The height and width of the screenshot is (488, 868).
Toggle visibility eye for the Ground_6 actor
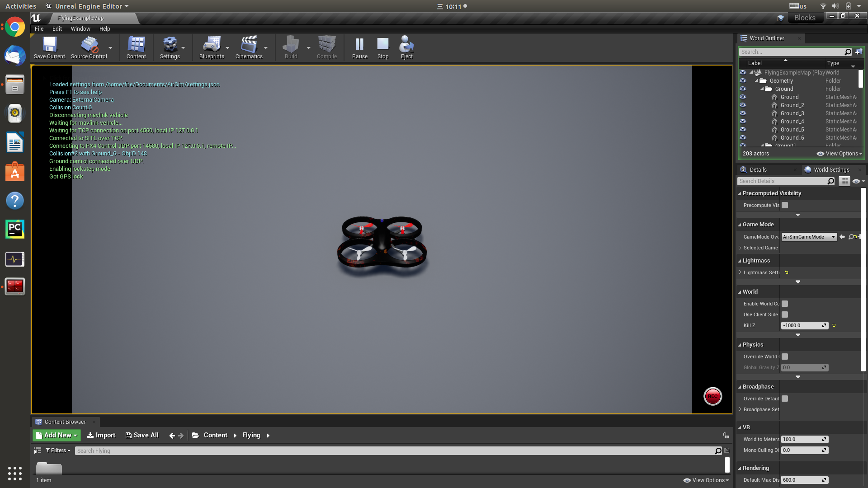pos(743,138)
